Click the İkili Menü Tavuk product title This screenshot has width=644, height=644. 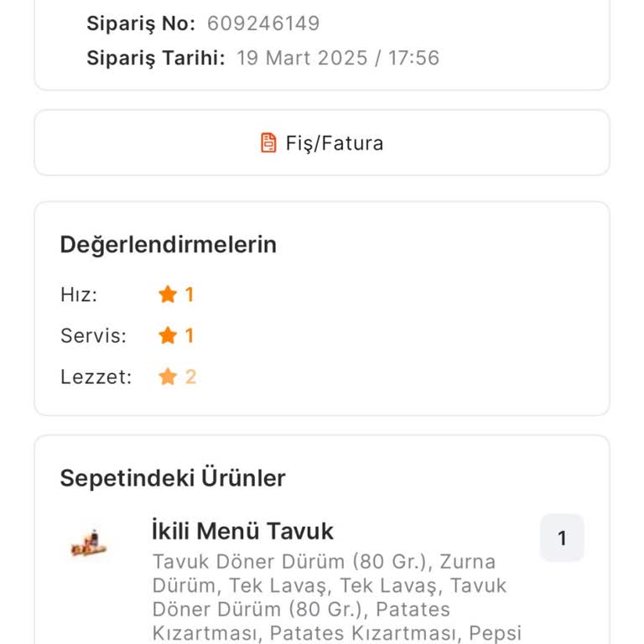(x=242, y=531)
